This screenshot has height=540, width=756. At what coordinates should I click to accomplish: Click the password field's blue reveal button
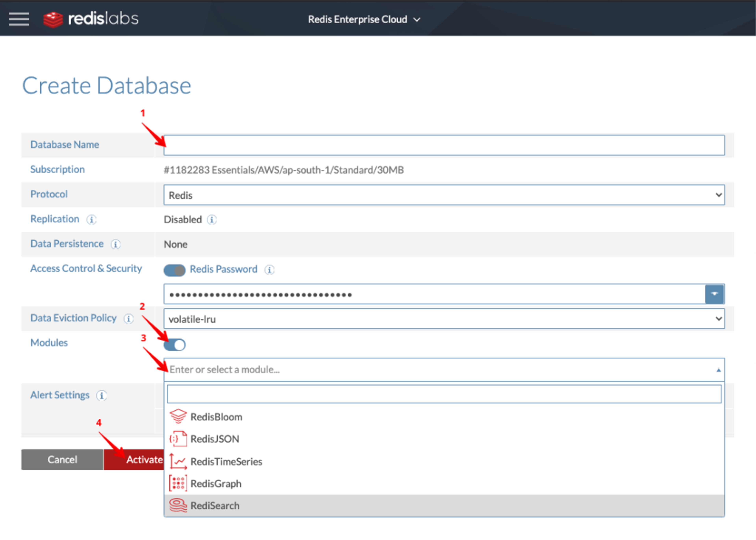pyautogui.click(x=714, y=294)
